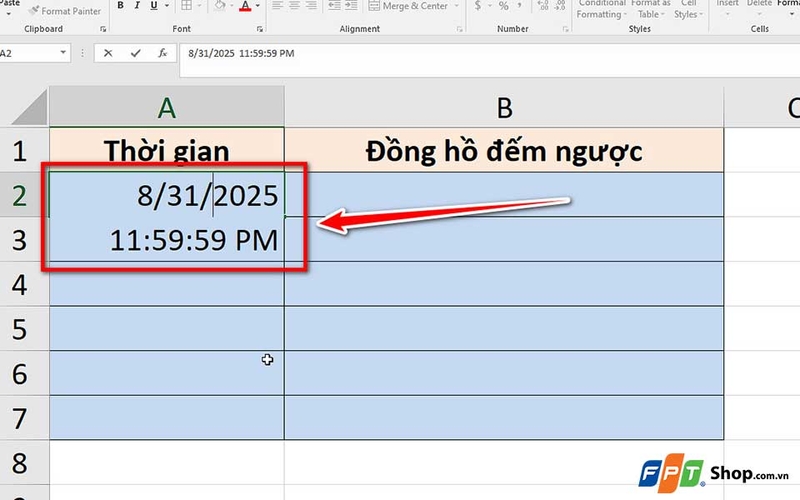800x500 pixels.
Task: Click the 'Thời gian' header cell
Action: pyautogui.click(x=167, y=151)
